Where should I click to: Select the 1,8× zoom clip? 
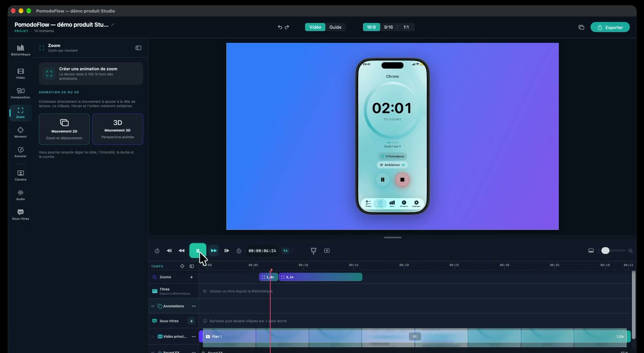(268, 277)
